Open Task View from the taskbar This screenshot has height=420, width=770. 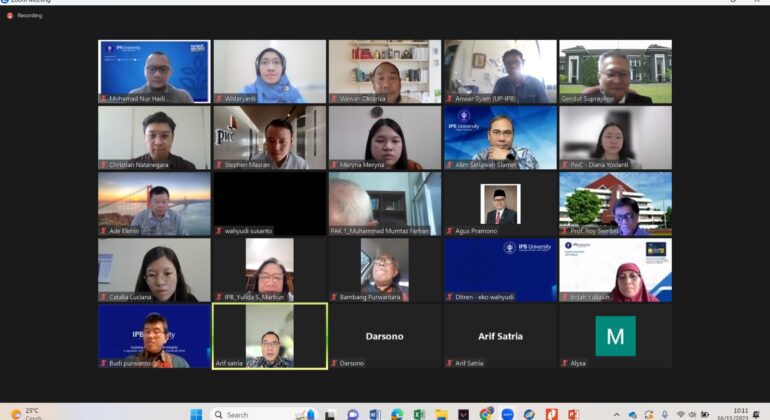click(x=330, y=415)
